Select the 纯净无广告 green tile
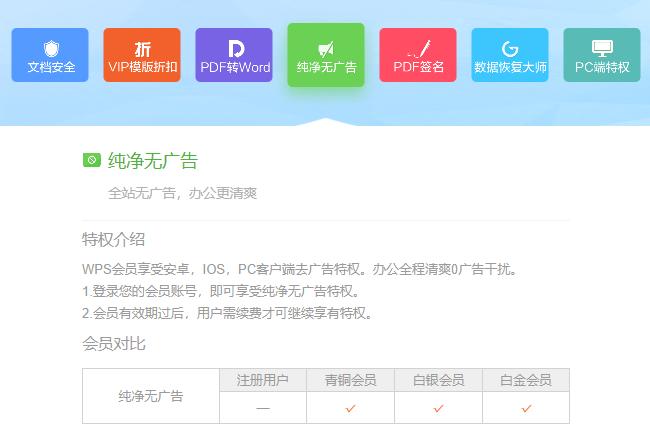Image resolution: width=650 pixels, height=448 pixels. (326, 55)
